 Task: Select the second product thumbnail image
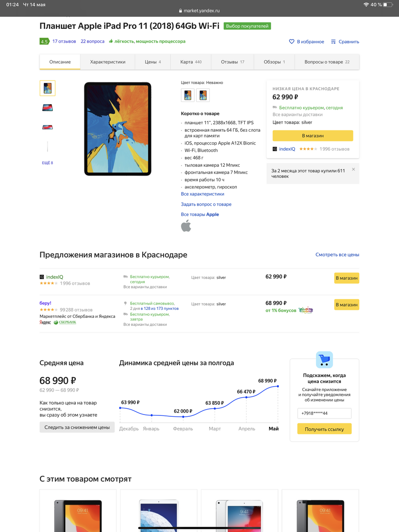pyautogui.click(x=47, y=107)
